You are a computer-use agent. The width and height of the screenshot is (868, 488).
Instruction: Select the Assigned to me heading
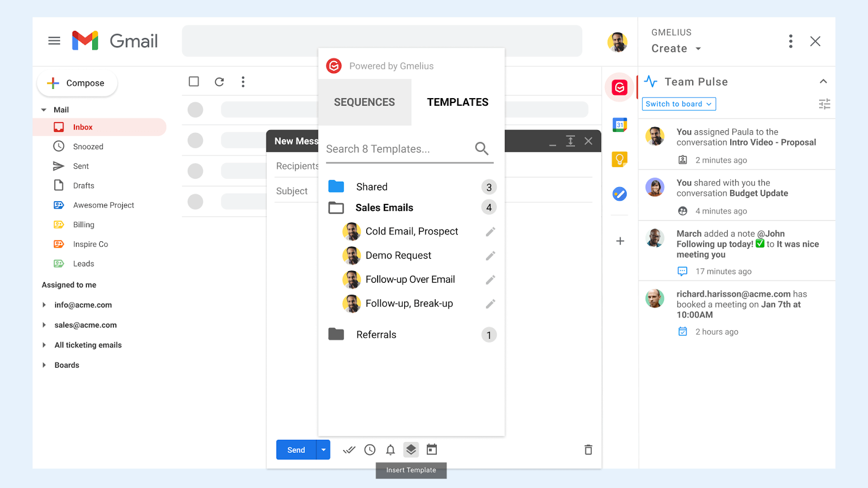(x=69, y=285)
